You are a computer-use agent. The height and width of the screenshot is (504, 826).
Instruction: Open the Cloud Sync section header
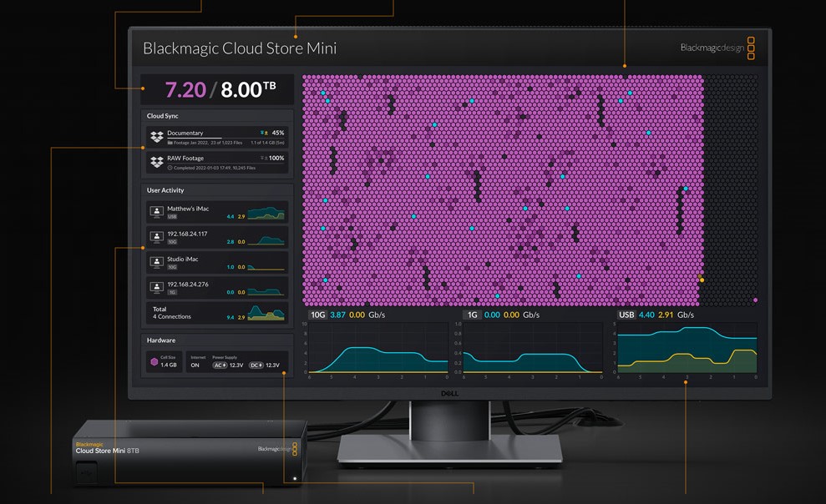217,116
